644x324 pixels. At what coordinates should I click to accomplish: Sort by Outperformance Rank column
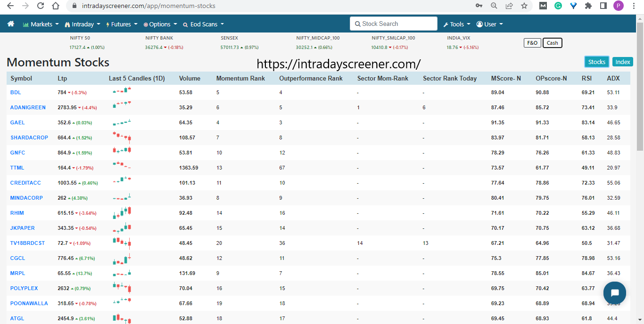pyautogui.click(x=311, y=79)
